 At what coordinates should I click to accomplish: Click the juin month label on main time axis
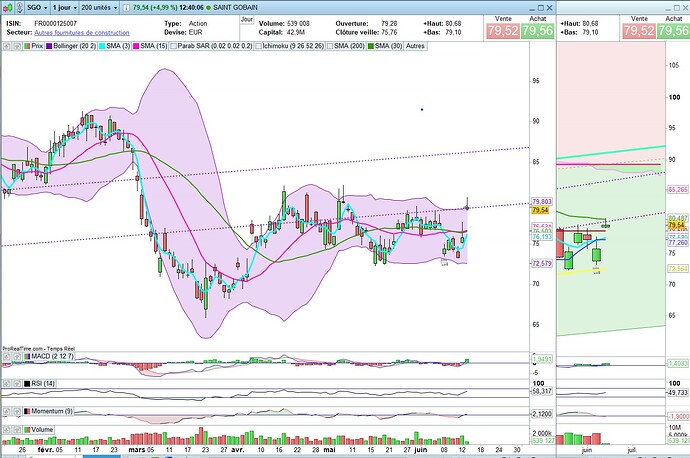pos(421,450)
